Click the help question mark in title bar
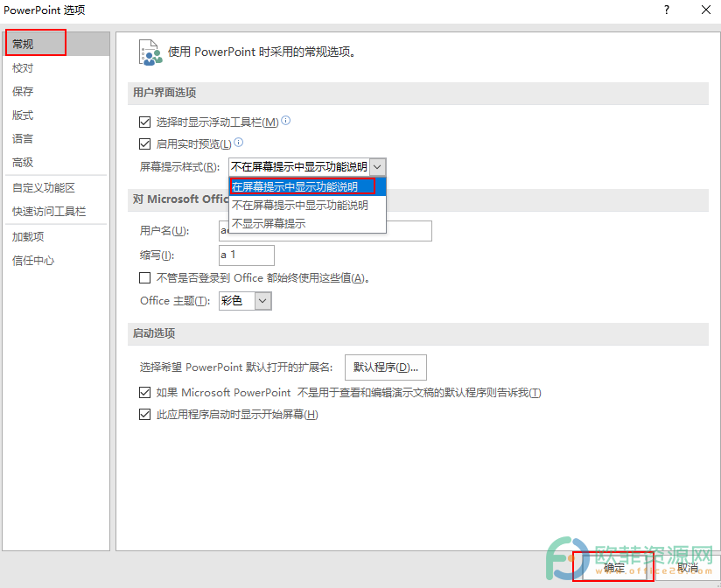Image resolution: width=721 pixels, height=588 pixels. (x=667, y=10)
